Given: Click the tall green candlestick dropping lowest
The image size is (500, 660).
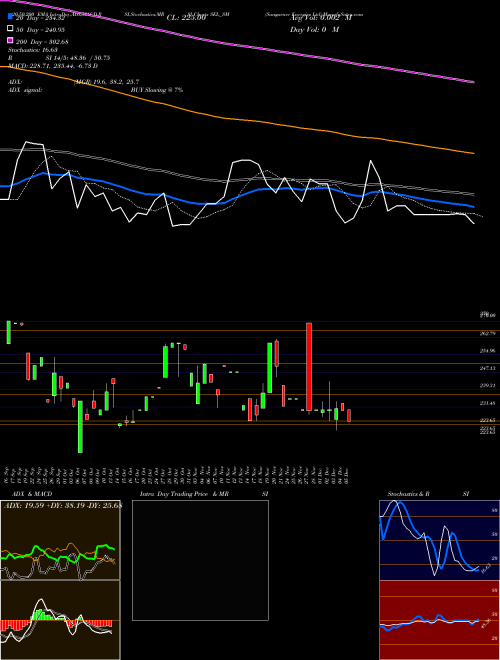Looking at the screenshot, I should point(80,427).
